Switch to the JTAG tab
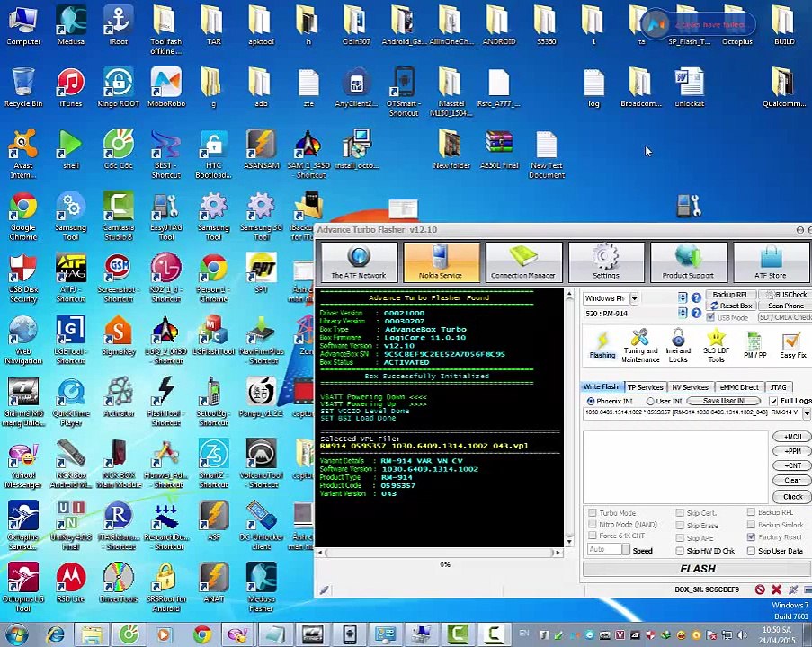This screenshot has height=647, width=812. pos(779,386)
